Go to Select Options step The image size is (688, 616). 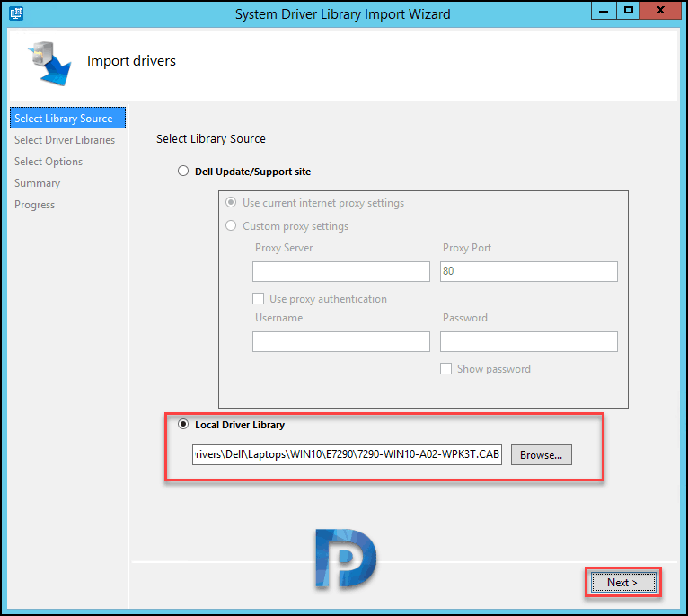pos(49,162)
